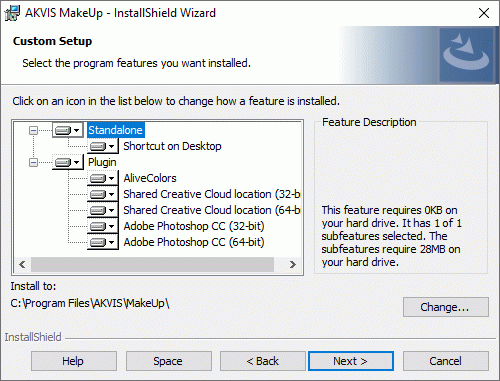500x381 pixels.
Task: Select Shared Creative Cloud location (64-bit) label
Action: click(x=212, y=210)
